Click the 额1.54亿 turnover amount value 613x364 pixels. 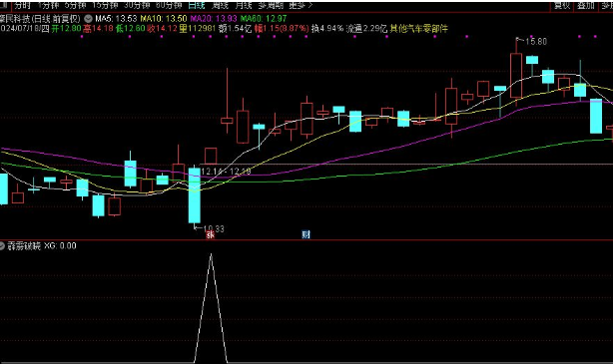point(235,29)
